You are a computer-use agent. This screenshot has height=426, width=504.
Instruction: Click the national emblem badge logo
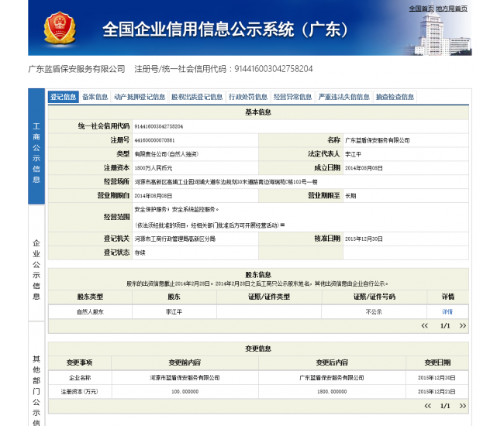pyautogui.click(x=60, y=28)
